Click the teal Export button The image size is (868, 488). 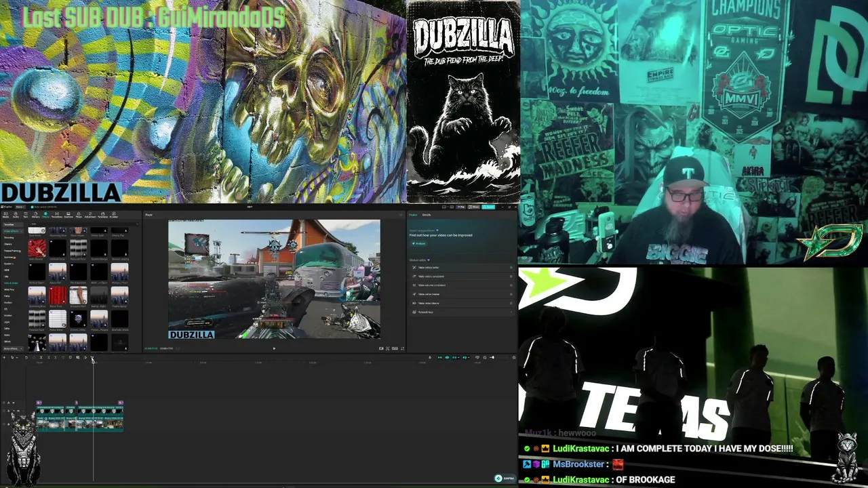(488, 207)
